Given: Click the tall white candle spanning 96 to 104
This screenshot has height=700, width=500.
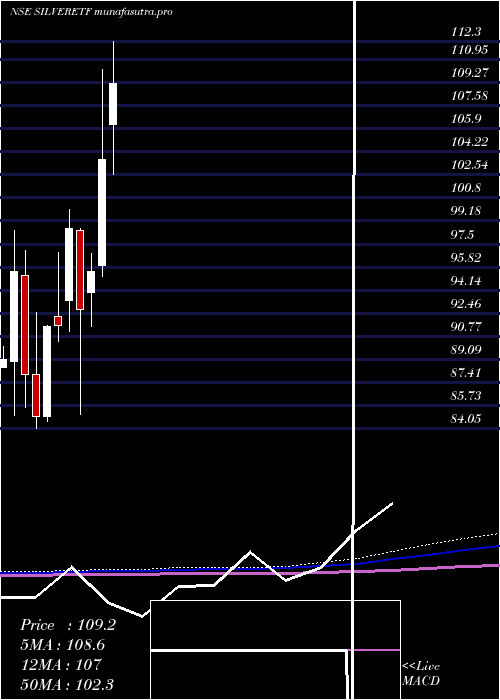Looking at the screenshot, I should pos(102,212).
